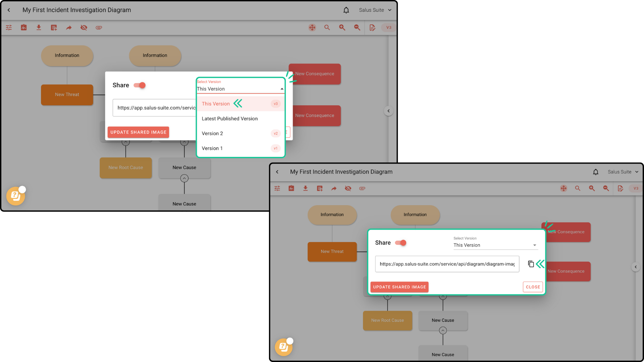Viewport: 644px width, 362px height.
Task: Click the orange help chat bubble in lower window
Action: click(283, 347)
